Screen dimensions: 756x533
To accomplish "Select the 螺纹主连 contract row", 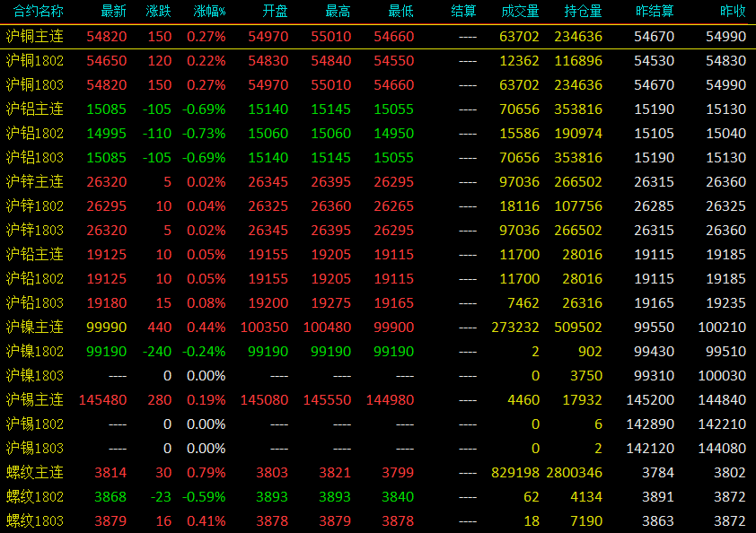I will 378,473.
